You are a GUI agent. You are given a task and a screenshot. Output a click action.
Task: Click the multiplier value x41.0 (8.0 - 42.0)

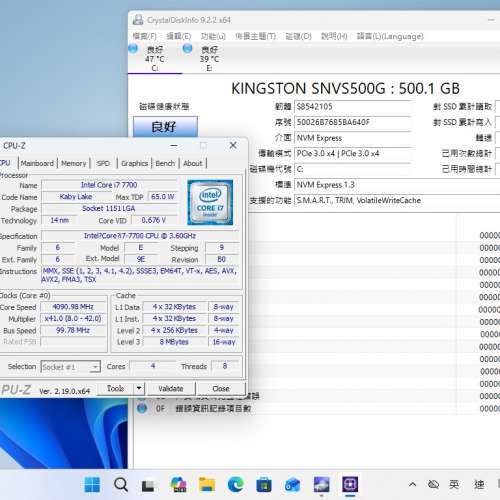(73, 318)
